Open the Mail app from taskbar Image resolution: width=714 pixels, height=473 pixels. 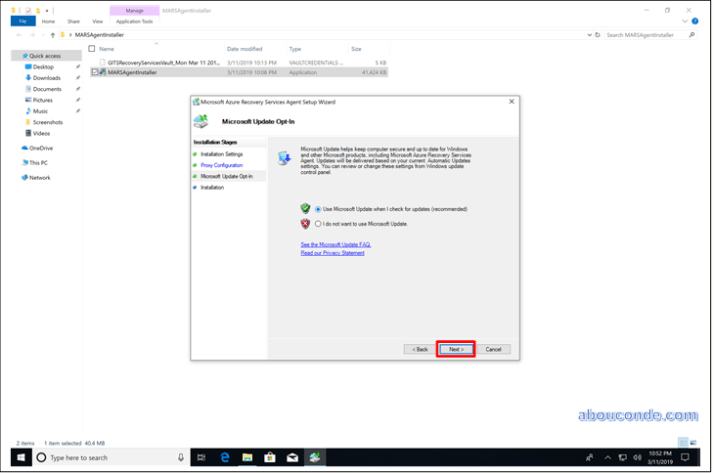292,457
